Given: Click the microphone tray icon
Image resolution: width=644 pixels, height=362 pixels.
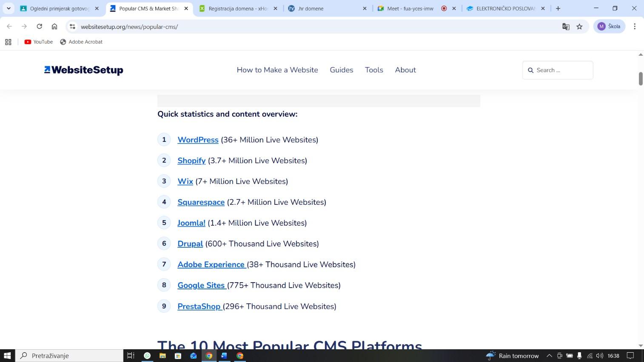Looking at the screenshot, I should (x=579, y=356).
